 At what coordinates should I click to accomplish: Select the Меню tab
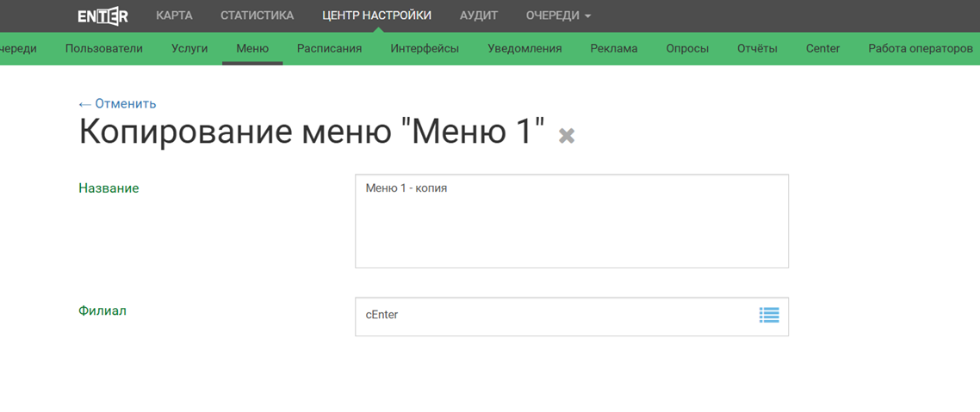click(252, 48)
